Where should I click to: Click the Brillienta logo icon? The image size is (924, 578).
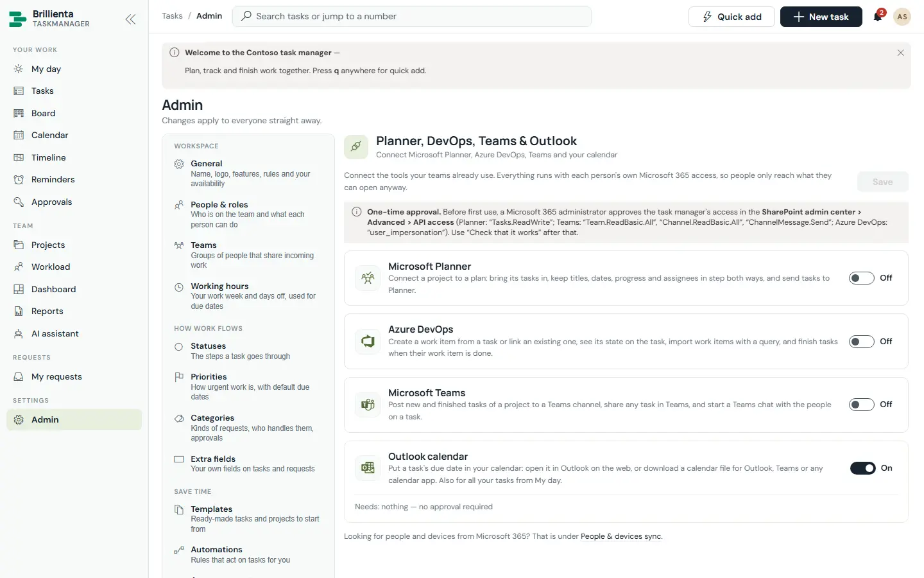(x=17, y=19)
